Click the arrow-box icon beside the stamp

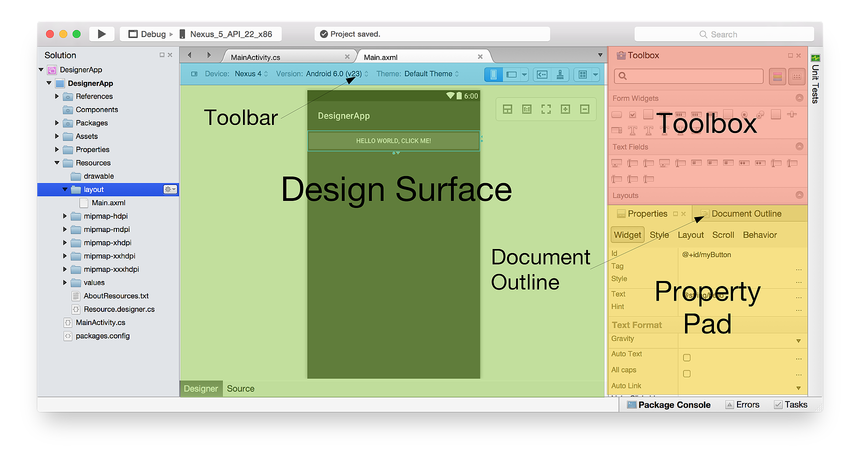coord(542,75)
